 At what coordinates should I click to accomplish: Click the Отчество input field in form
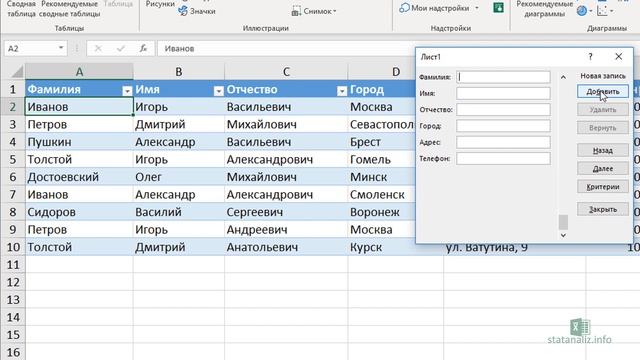point(503,109)
